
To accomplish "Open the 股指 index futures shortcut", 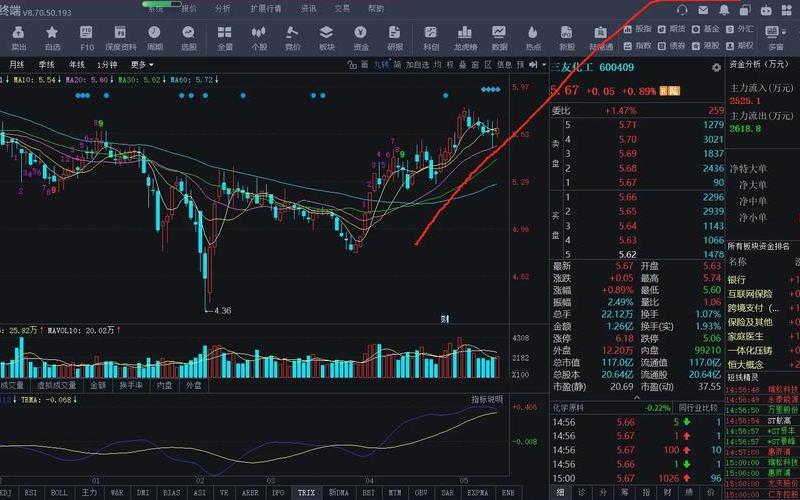I will click(x=638, y=29).
